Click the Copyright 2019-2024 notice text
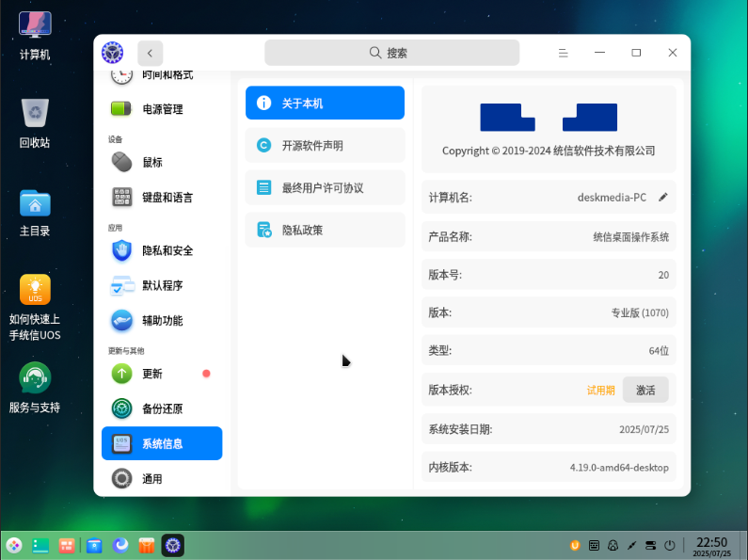Viewport: 748px width, 560px height. pos(549,151)
